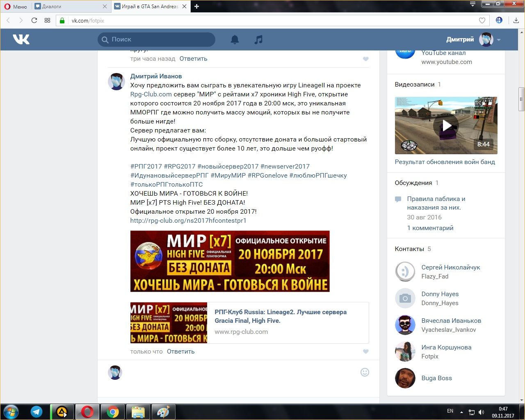Viewport: 525px width, 420px height.
Task: Open contact Buga Boss
Action: point(436,378)
